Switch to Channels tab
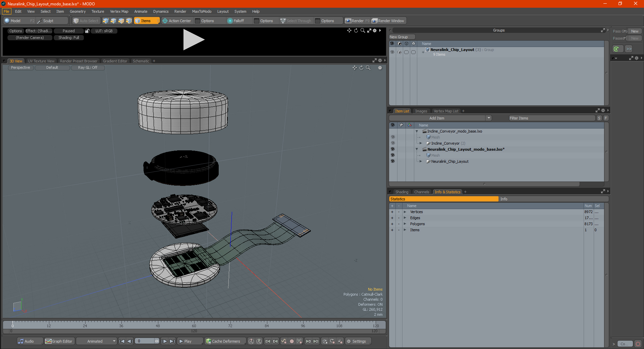This screenshot has width=644, height=349. pyautogui.click(x=422, y=192)
